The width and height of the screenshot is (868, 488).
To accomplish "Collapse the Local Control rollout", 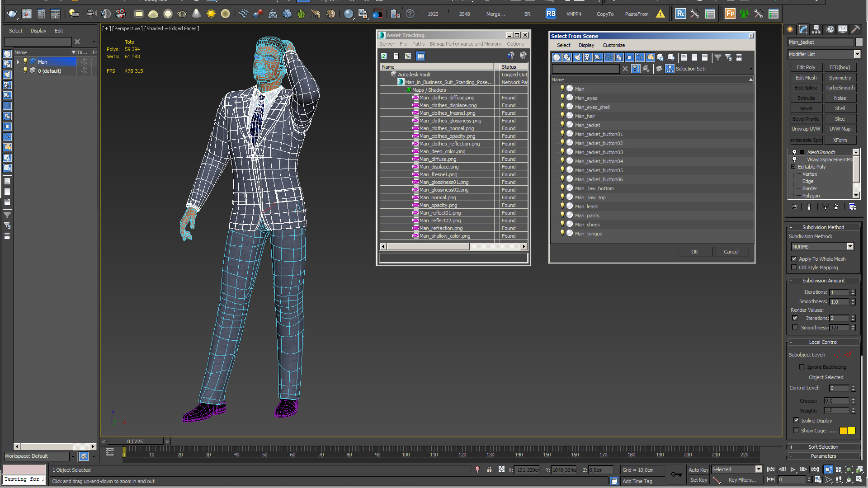I will tap(823, 342).
